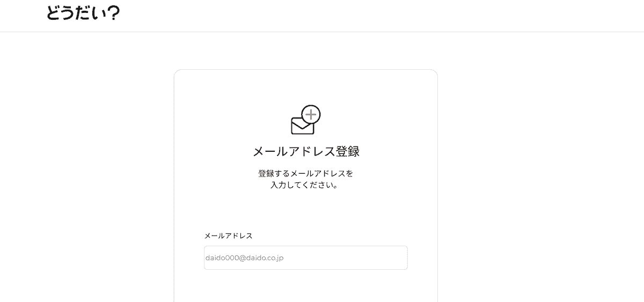Viewport: 644px width, 302px height.
Task: Click the メールアドレス field label
Action: [228, 235]
